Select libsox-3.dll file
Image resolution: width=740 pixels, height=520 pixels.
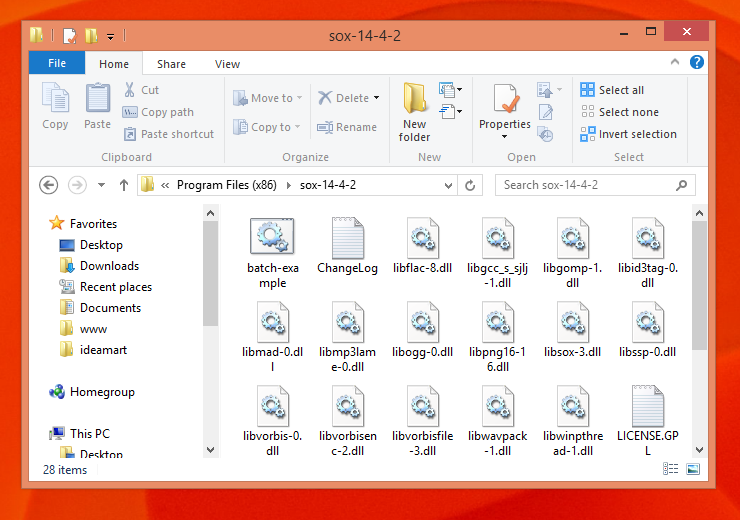[x=572, y=330]
